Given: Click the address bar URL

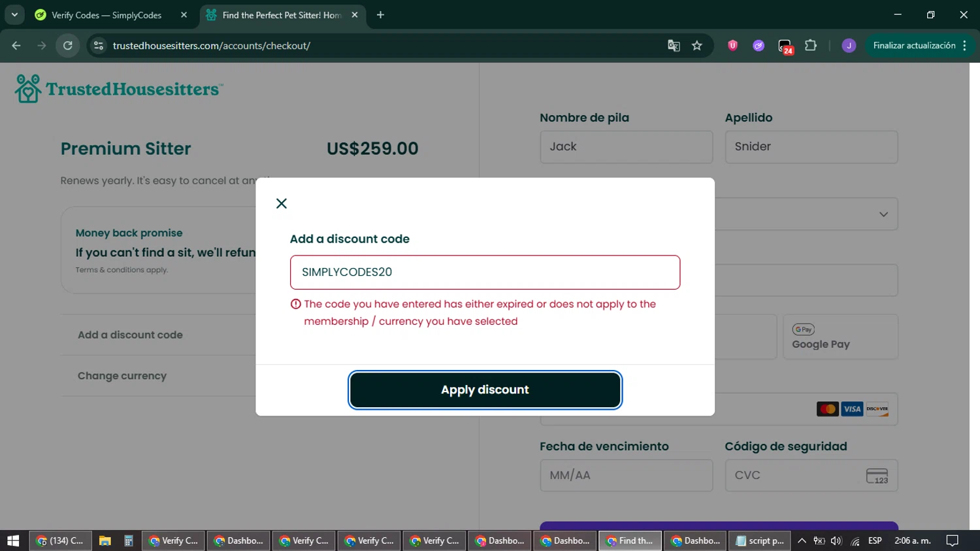Looking at the screenshot, I should [x=212, y=46].
